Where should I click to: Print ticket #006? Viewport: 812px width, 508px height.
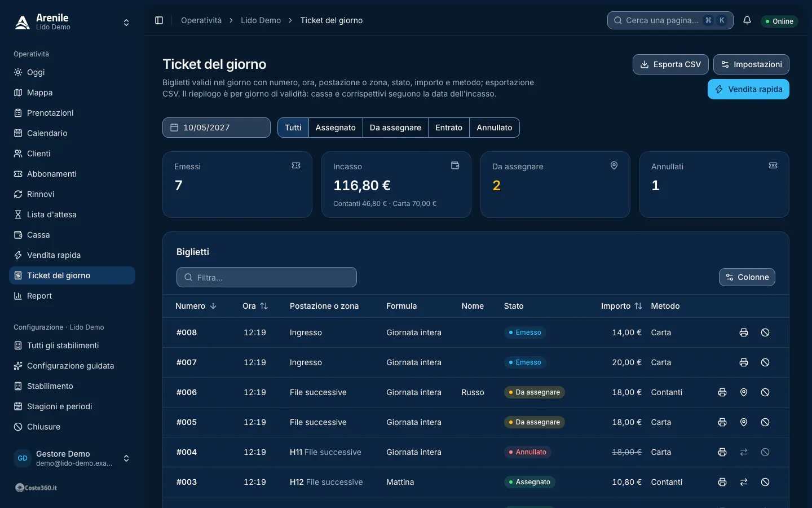click(x=722, y=392)
